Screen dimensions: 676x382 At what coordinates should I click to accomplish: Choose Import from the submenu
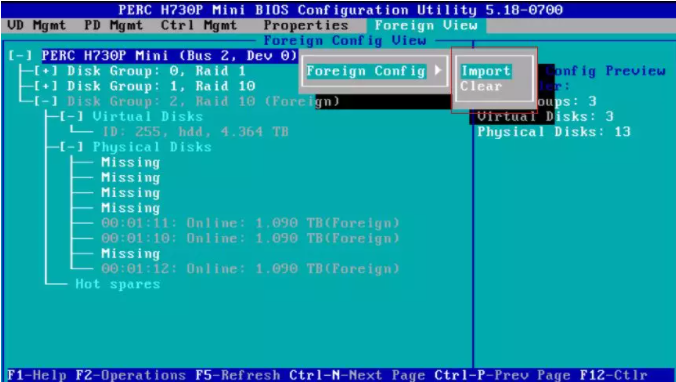[x=486, y=71]
